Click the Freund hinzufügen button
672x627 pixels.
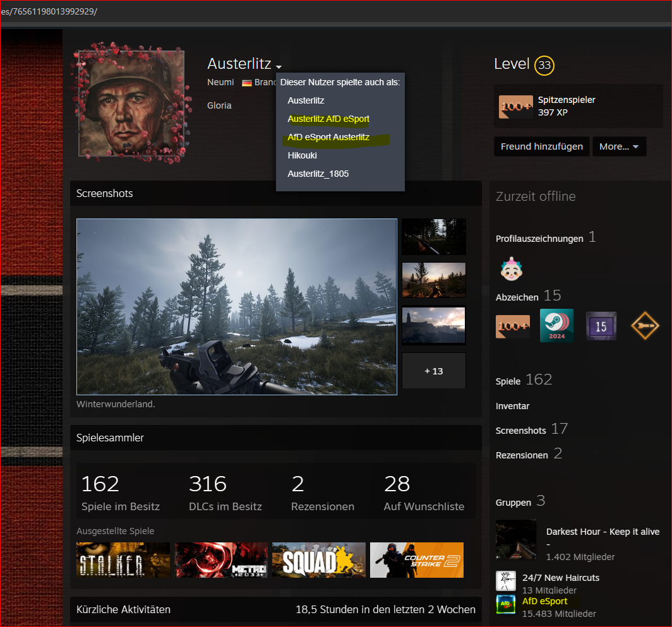541,146
